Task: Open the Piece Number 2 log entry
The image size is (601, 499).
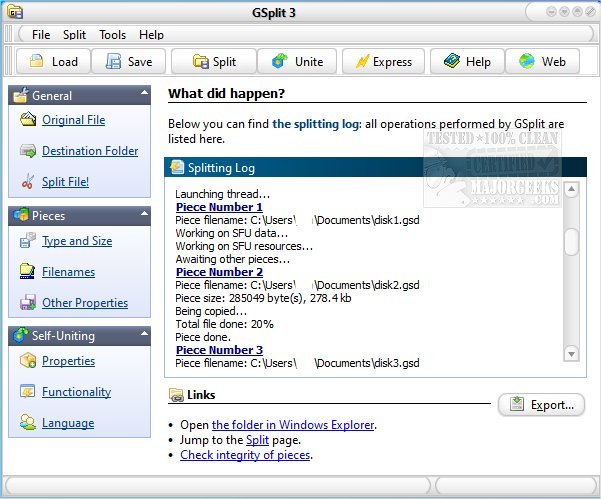Action: pyautogui.click(x=219, y=272)
